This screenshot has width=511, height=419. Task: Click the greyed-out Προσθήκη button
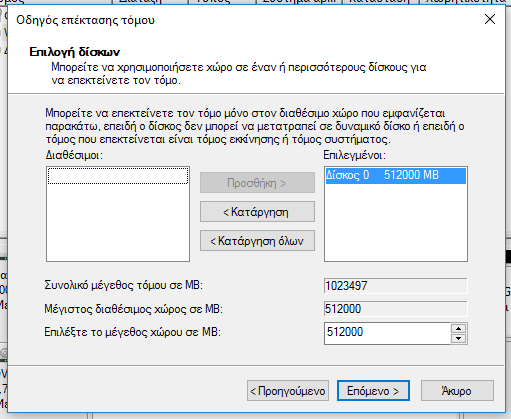[x=257, y=183]
